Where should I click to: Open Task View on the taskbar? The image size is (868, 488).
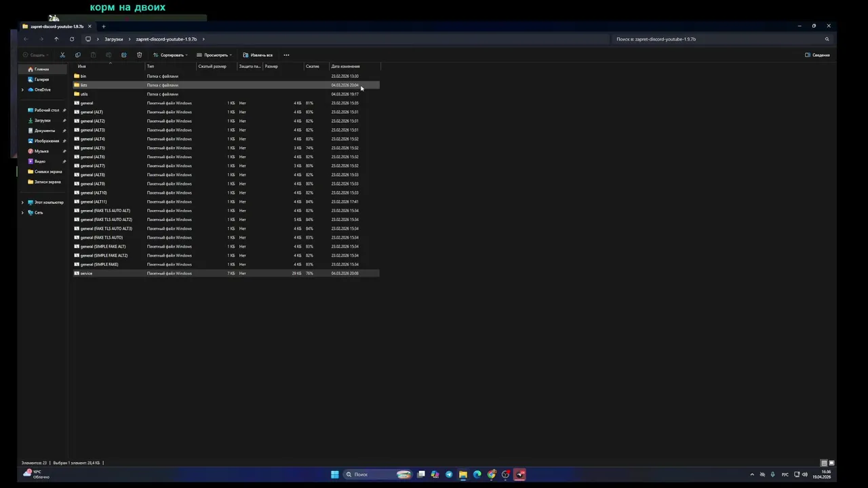[421, 474]
